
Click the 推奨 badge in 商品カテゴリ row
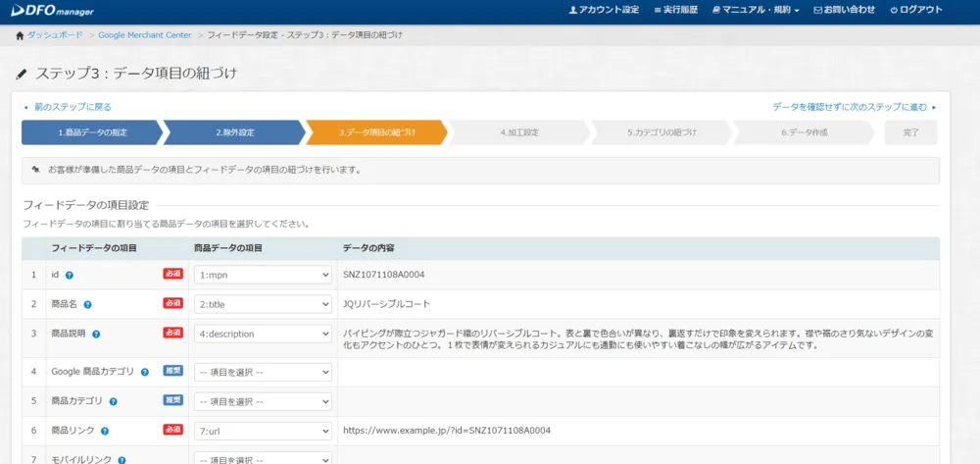click(173, 399)
